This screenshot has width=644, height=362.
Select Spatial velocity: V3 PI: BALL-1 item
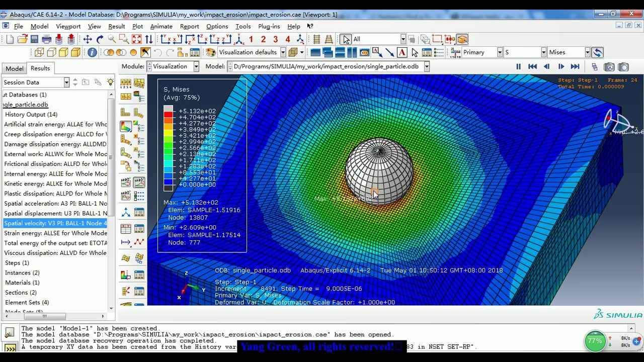[55, 223]
